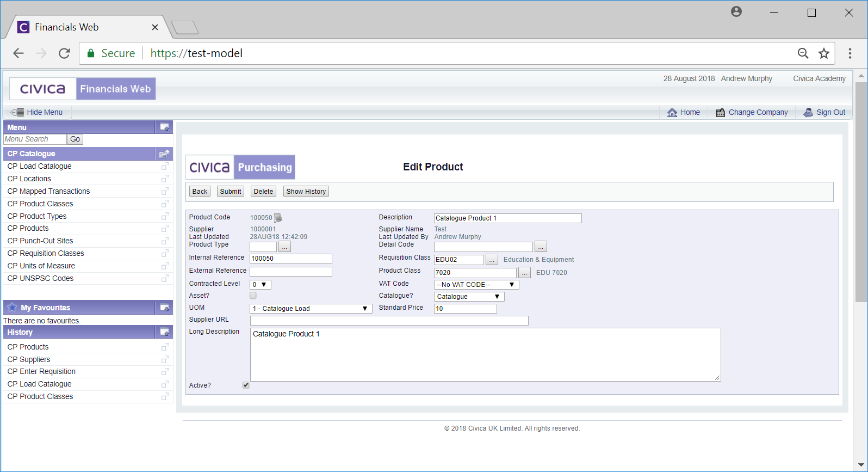The width and height of the screenshot is (868, 472).
Task: Collapse the History panel icon
Action: tap(164, 332)
